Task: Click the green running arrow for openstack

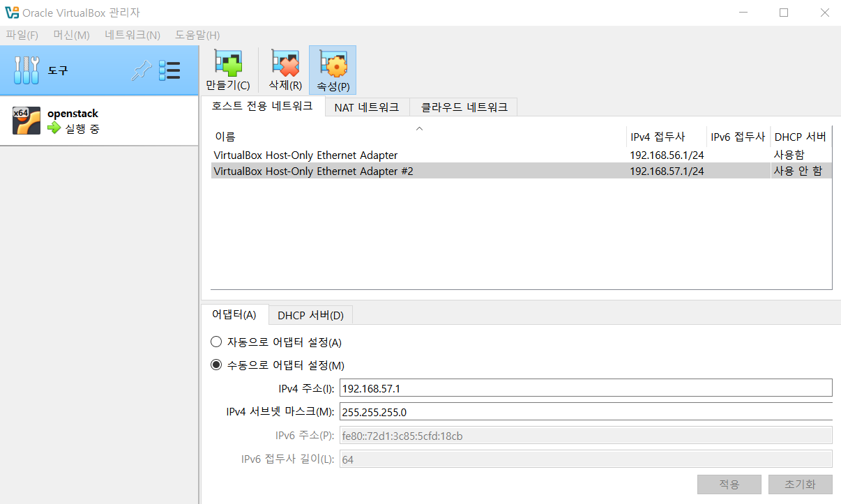Action: click(x=54, y=128)
